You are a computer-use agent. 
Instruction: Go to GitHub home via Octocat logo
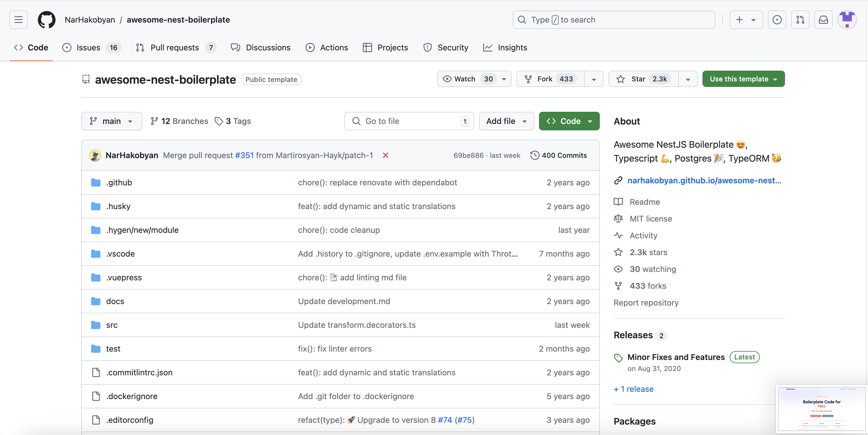47,20
